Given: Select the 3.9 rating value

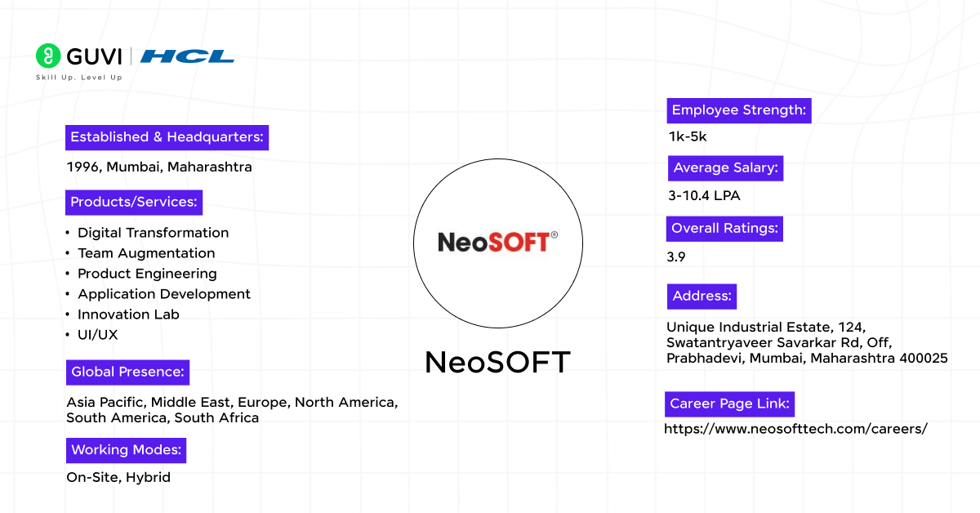Looking at the screenshot, I should pyautogui.click(x=676, y=256).
